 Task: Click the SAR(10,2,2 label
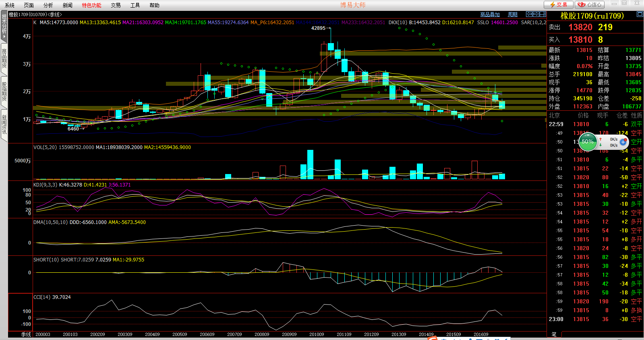tap(534, 23)
